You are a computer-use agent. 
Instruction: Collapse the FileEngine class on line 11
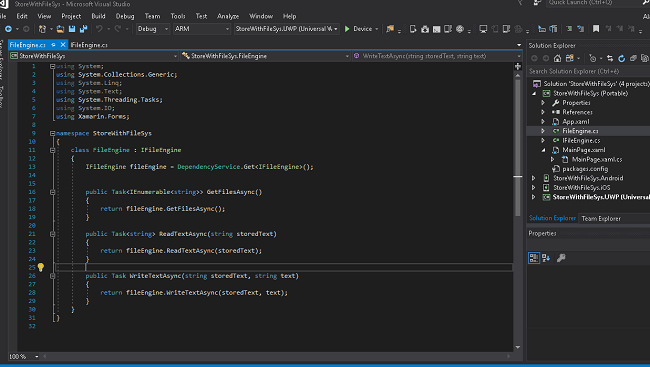[x=53, y=150]
